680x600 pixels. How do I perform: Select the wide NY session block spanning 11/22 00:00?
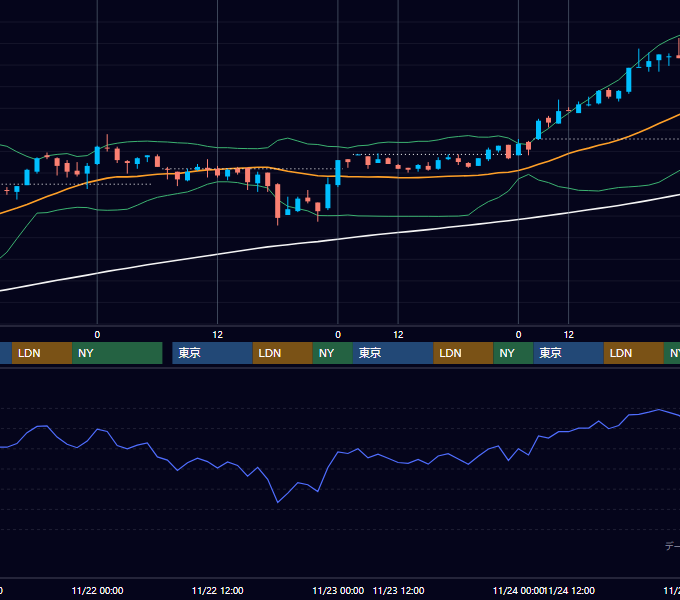(117, 353)
